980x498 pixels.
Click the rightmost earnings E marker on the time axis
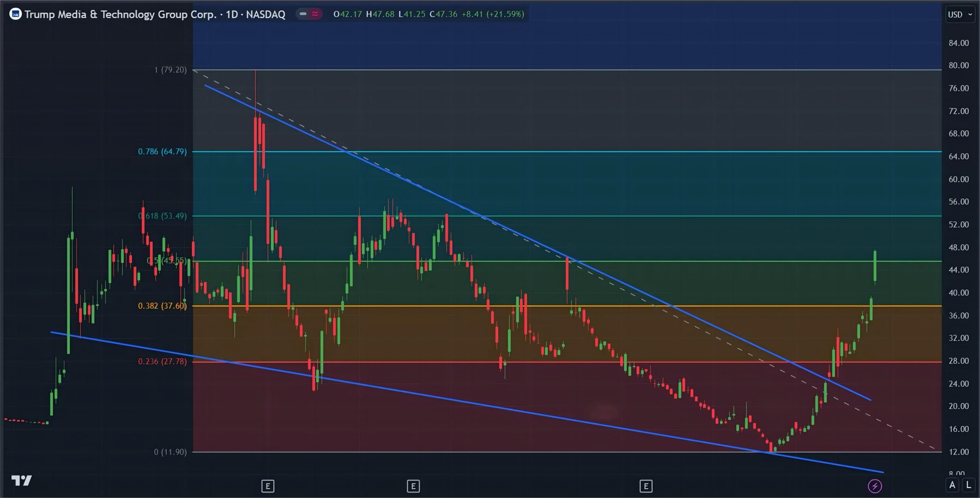[x=646, y=486]
